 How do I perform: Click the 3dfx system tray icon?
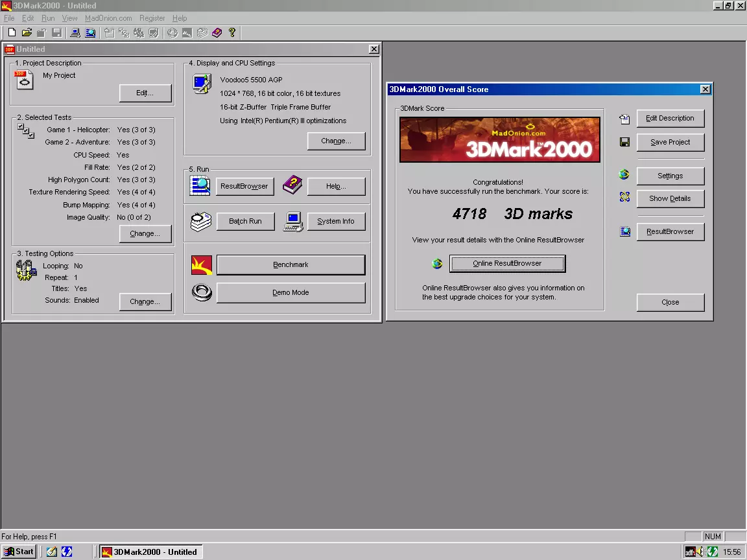pos(691,552)
